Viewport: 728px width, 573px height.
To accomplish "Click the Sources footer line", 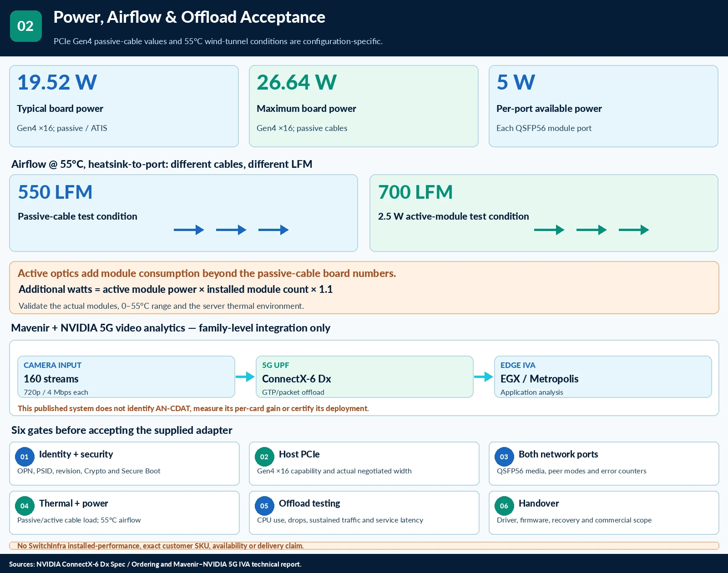I will pyautogui.click(x=155, y=564).
